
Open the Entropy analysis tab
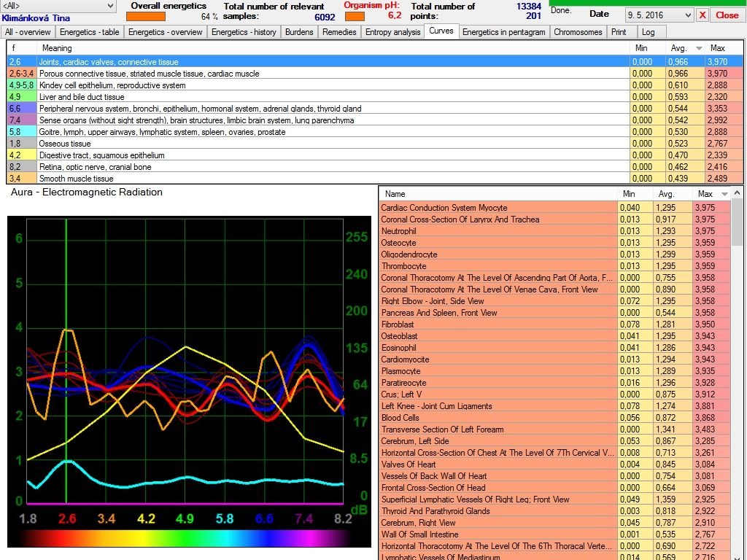(x=392, y=32)
